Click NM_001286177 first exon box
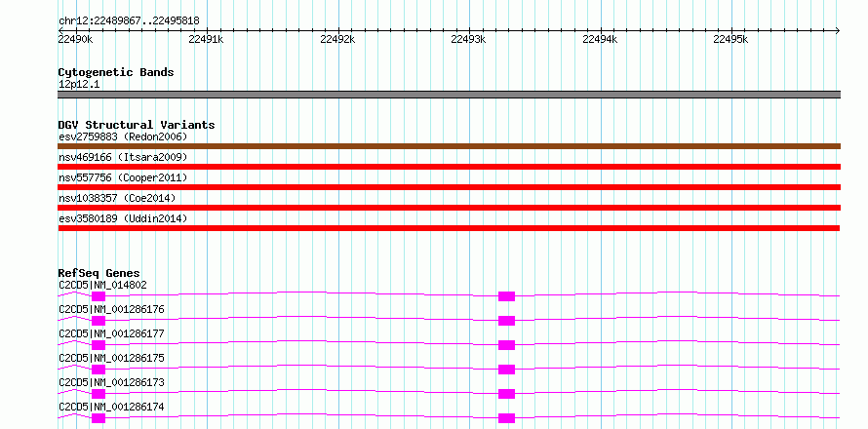The width and height of the screenshot is (868, 429). pyautogui.click(x=99, y=345)
